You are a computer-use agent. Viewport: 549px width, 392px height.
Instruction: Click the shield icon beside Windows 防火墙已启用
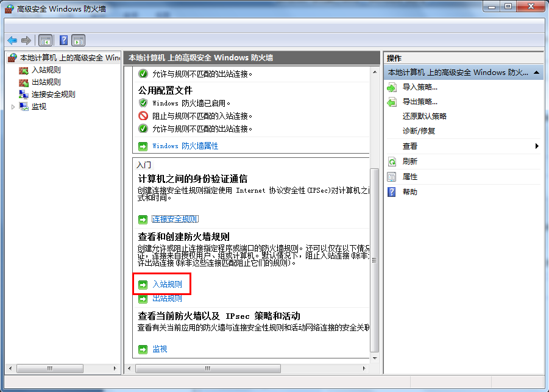(143, 103)
